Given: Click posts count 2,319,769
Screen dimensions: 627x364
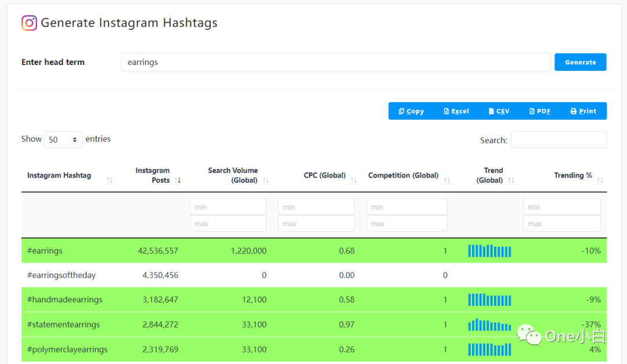Looking at the screenshot, I should (x=160, y=349).
